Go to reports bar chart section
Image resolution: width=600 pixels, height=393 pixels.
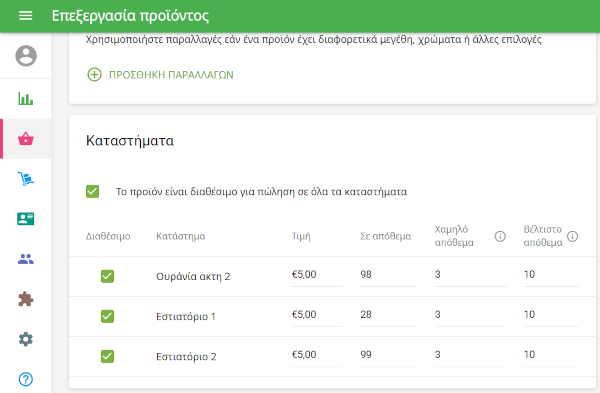[26, 98]
